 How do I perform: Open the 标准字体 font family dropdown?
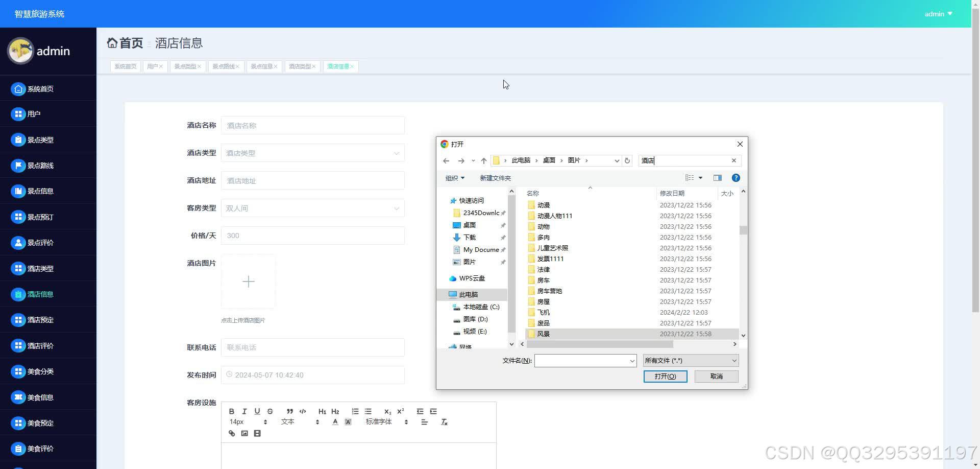point(387,422)
